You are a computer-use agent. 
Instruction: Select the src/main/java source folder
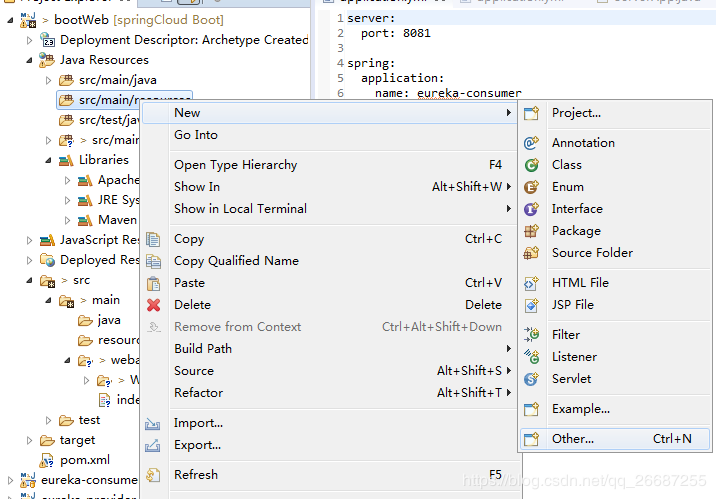tap(117, 80)
